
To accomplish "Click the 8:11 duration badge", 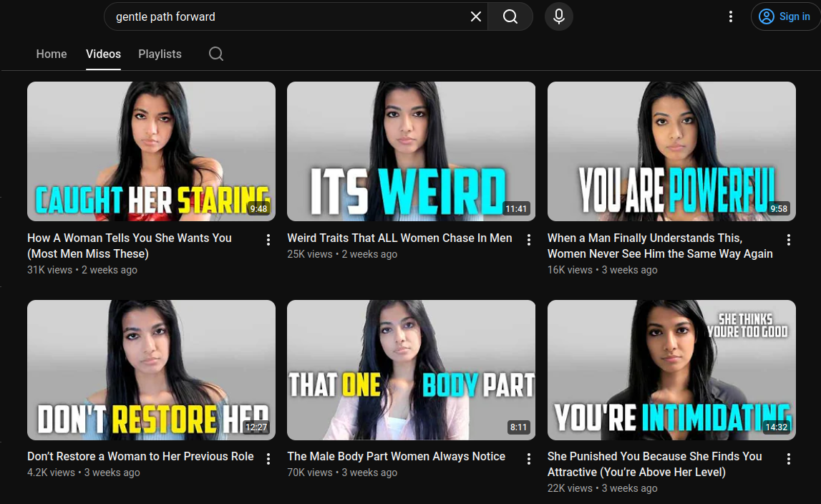I will click(x=518, y=427).
